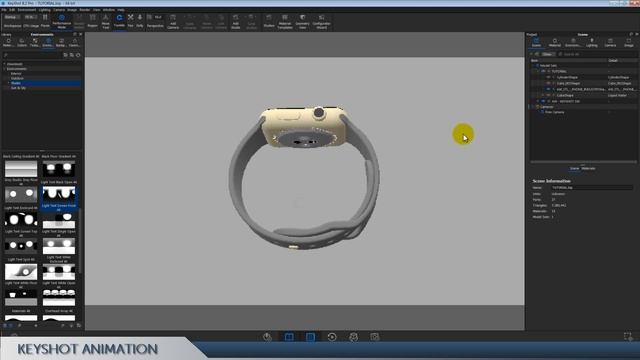Toggle visibility of the Cube_RCCShape row
This screenshot has height=360, width=640.
point(548,83)
